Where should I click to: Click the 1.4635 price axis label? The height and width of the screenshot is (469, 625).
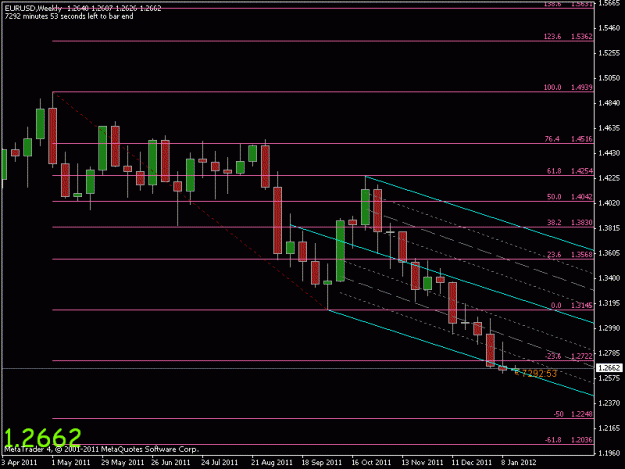[x=609, y=128]
